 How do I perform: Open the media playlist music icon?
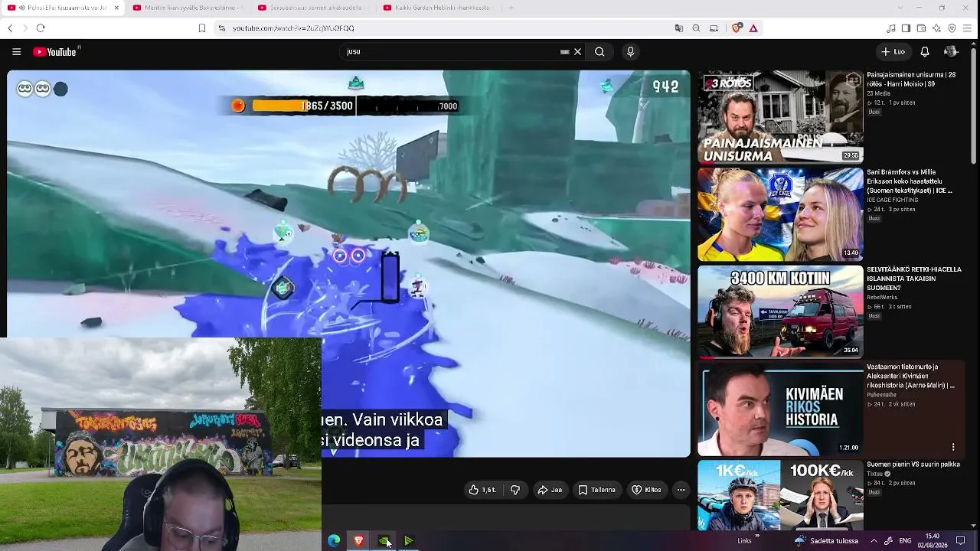point(890,28)
